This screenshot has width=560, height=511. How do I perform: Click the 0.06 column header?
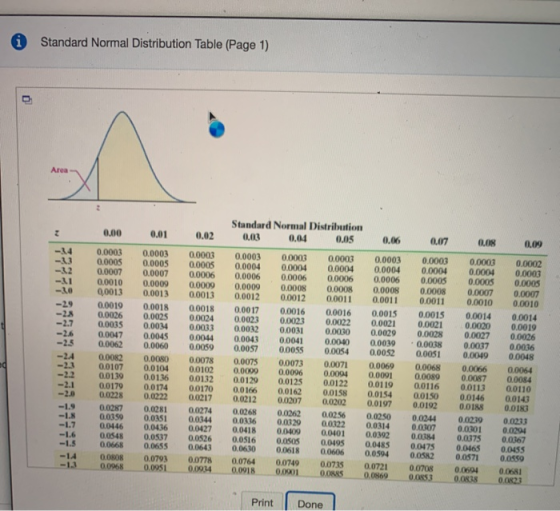pyautogui.click(x=391, y=240)
